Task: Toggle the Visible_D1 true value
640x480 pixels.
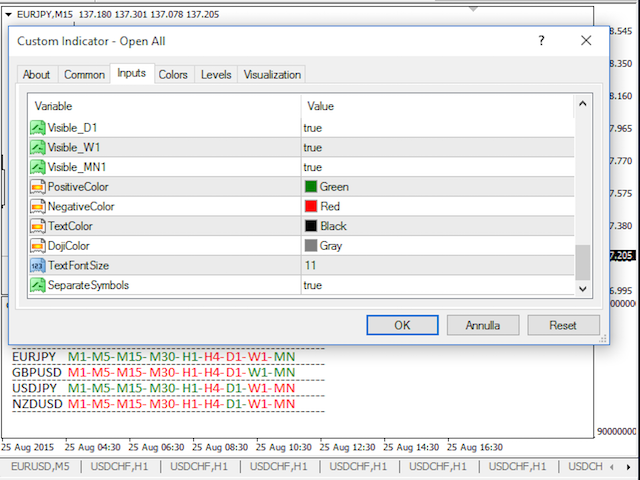Action: pyautogui.click(x=313, y=128)
